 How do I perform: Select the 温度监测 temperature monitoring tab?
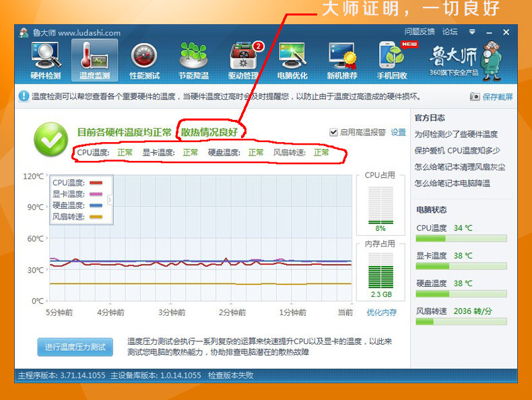[95, 61]
